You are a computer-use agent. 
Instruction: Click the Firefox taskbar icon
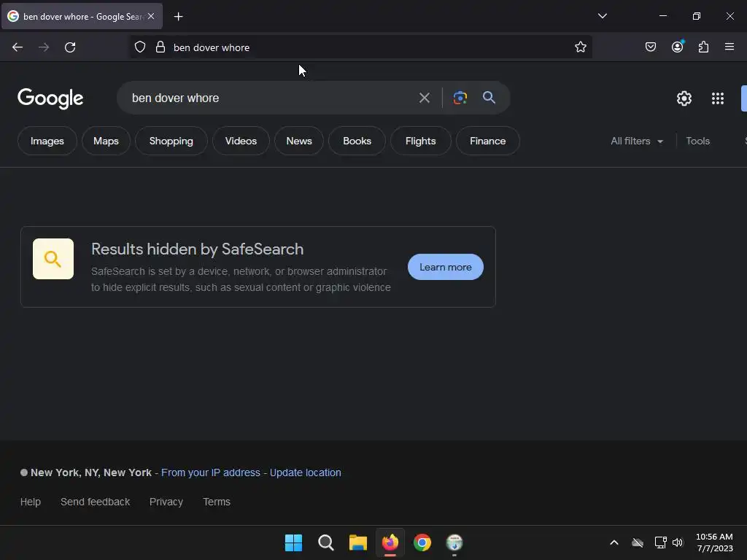pos(390,542)
